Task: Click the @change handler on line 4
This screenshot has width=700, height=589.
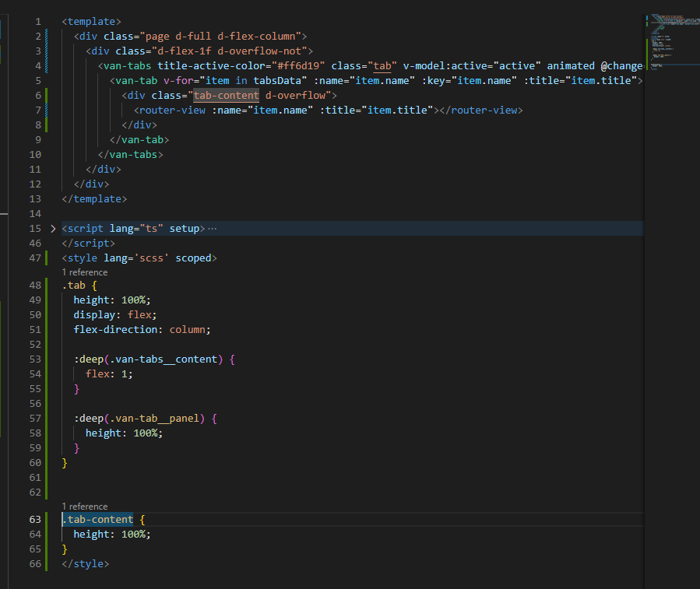Action: (623, 65)
